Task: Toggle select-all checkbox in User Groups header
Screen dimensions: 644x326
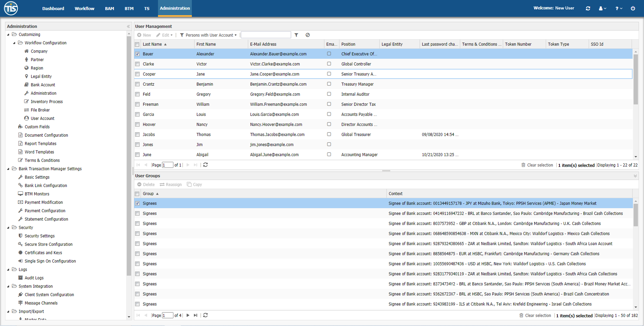Action: [137, 194]
